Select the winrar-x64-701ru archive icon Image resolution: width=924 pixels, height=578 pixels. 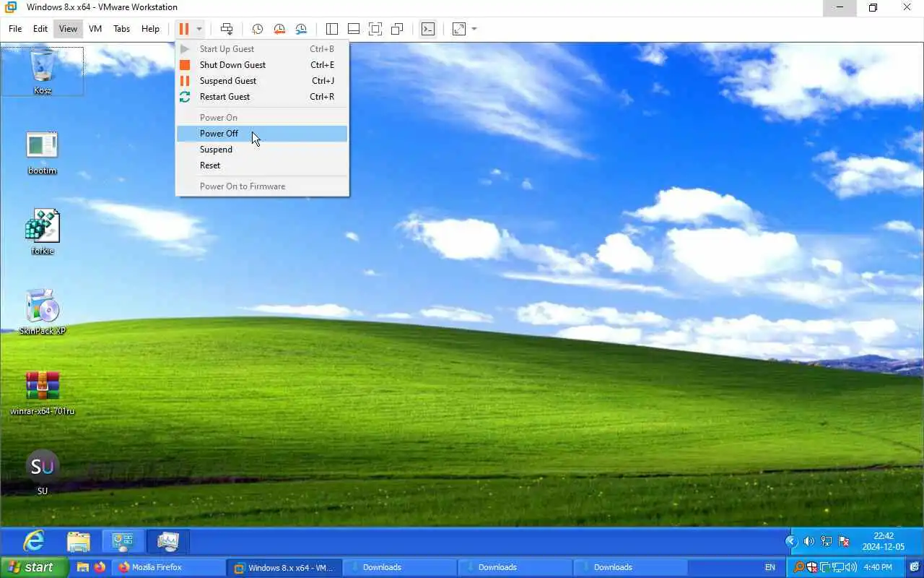click(43, 393)
